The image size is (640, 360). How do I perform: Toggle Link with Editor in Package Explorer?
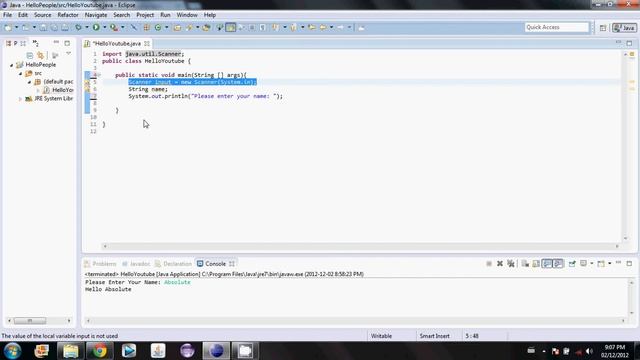(40, 55)
